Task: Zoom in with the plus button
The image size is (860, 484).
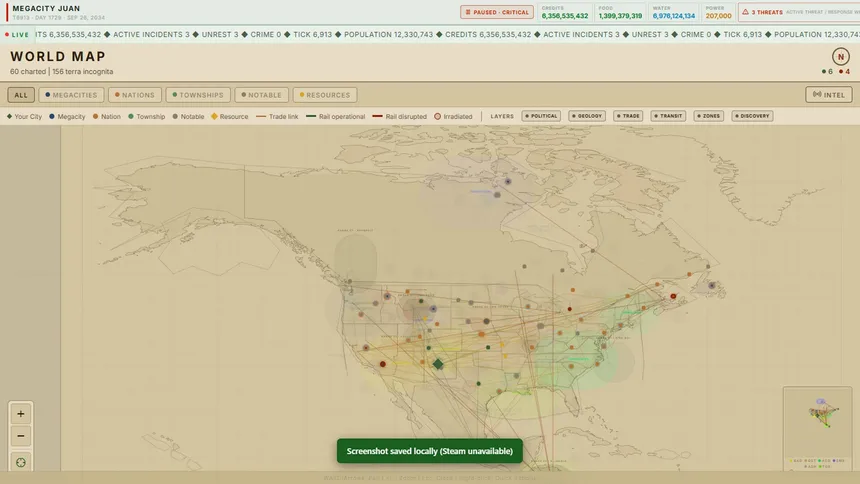Action: [x=21, y=414]
